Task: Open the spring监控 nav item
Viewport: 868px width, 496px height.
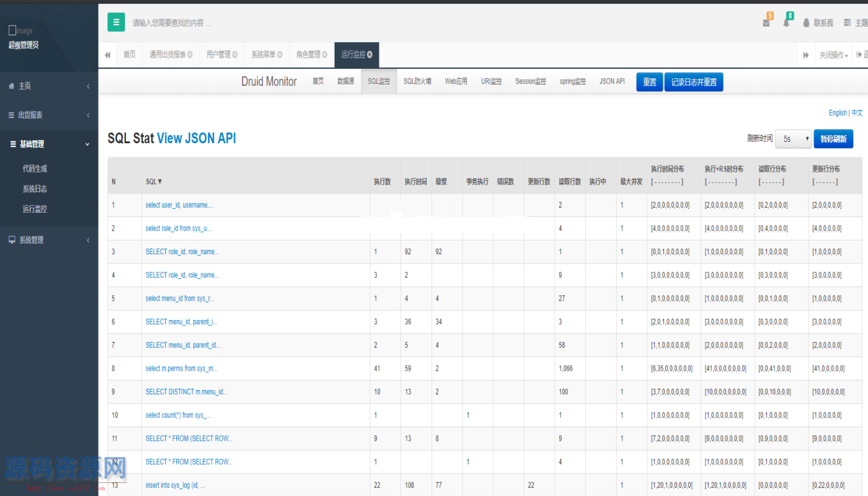Action: (573, 81)
